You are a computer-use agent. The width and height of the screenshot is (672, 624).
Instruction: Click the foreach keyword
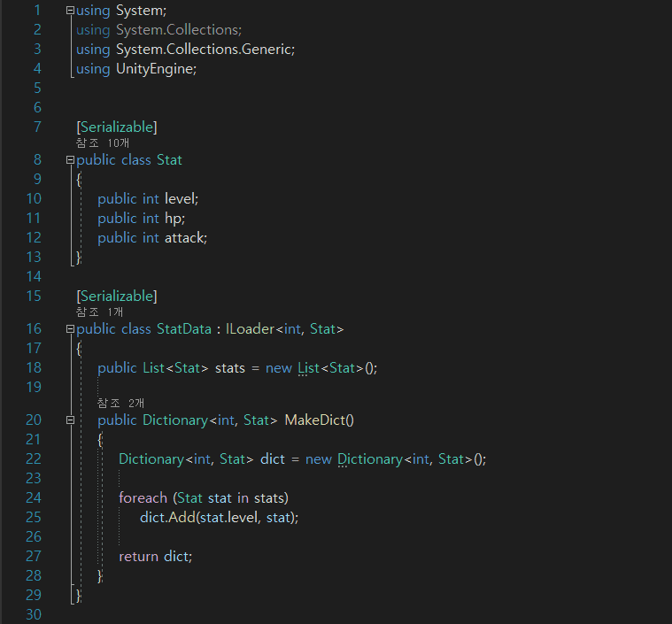143,497
